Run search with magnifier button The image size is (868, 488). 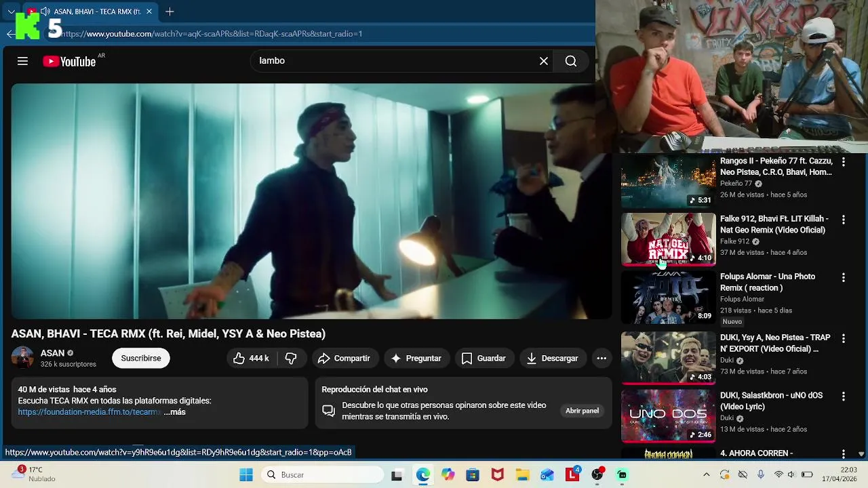571,61
